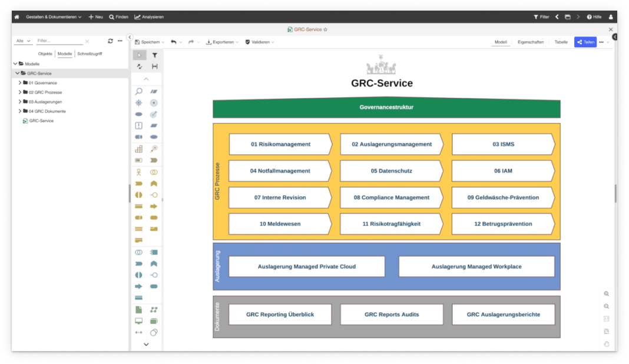Zoom in using the upper magnifier on the right
Viewport: 629px width, 364px height.
pyautogui.click(x=607, y=294)
